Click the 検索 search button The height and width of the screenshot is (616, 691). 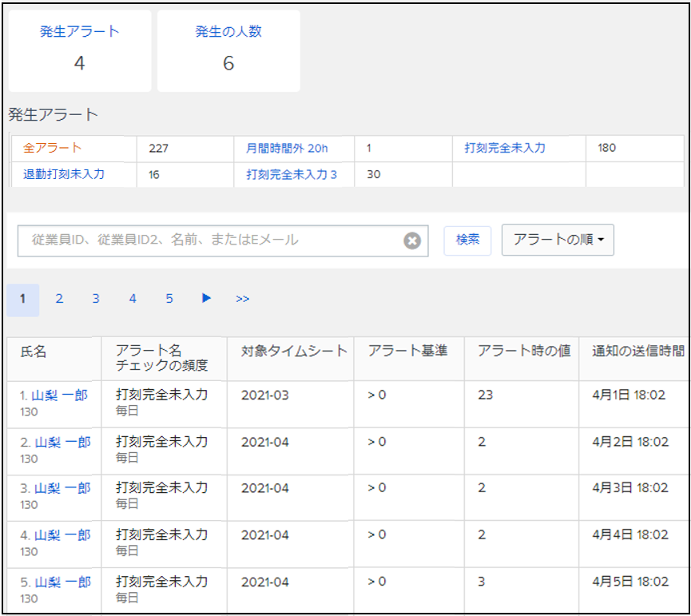pyautogui.click(x=467, y=240)
